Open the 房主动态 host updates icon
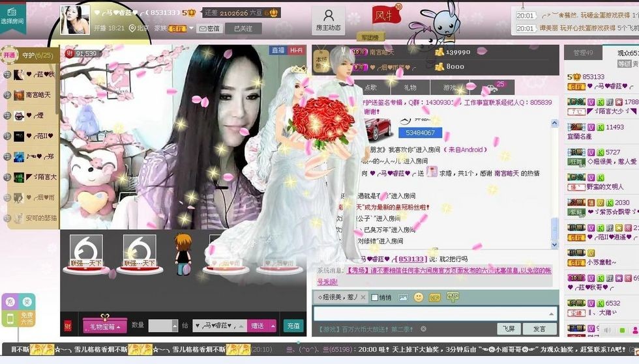 pyautogui.click(x=328, y=20)
